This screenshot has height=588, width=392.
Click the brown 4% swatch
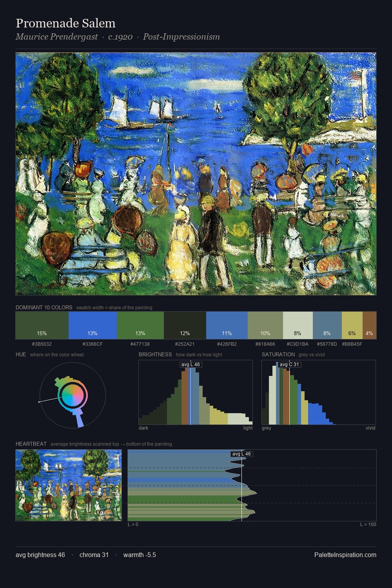click(x=369, y=325)
